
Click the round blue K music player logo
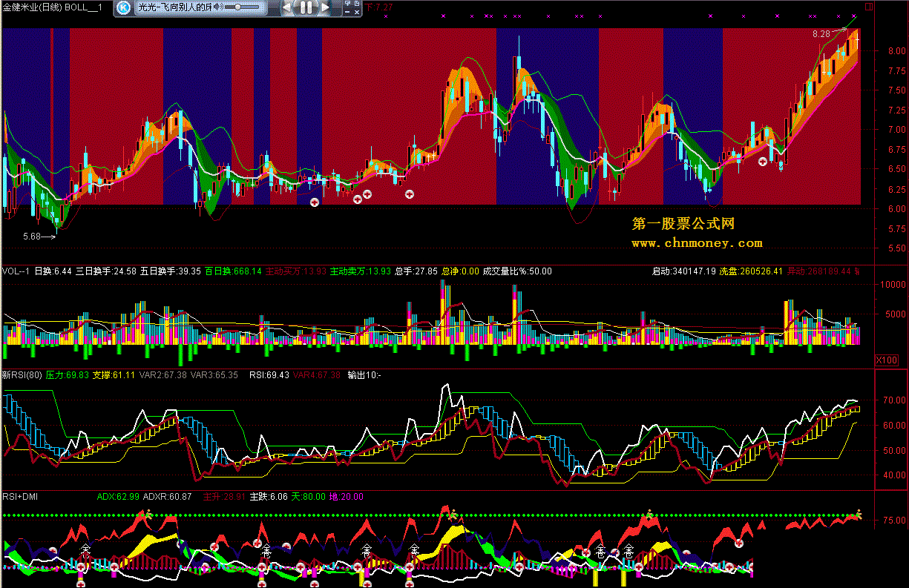(124, 7)
